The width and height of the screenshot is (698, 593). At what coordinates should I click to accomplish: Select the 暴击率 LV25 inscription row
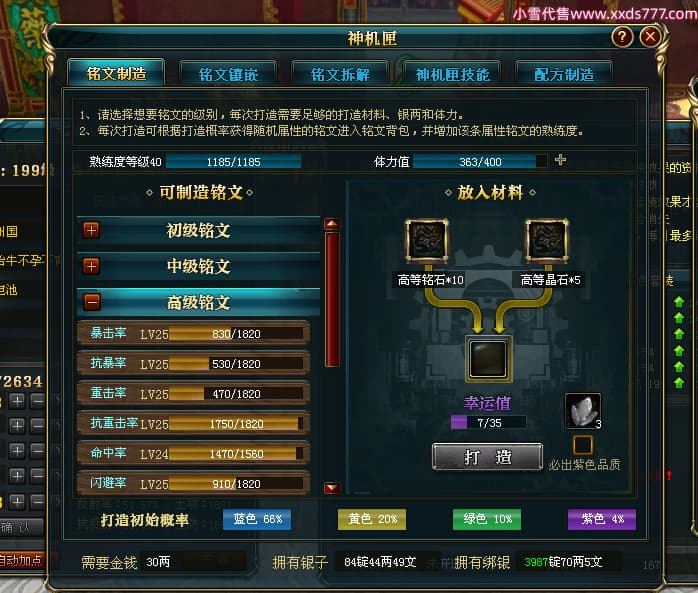point(194,333)
